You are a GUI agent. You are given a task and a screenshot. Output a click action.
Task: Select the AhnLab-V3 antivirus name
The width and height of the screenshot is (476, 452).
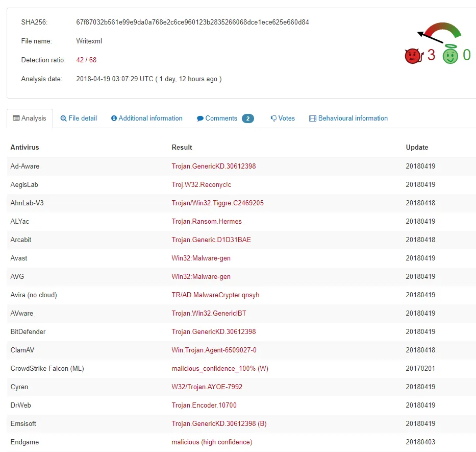pyautogui.click(x=27, y=203)
